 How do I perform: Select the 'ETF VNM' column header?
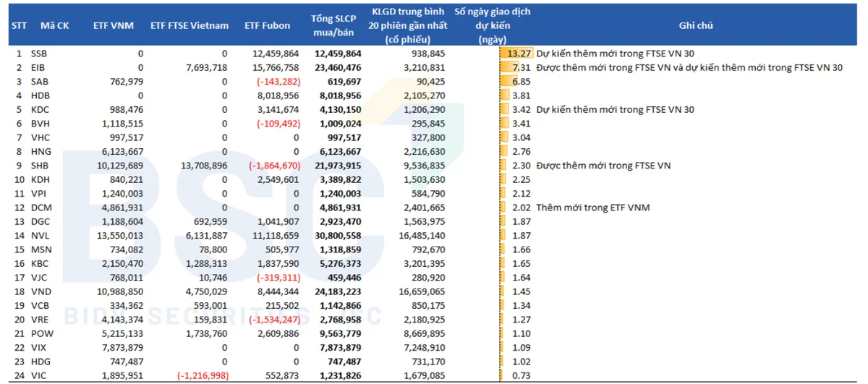pyautogui.click(x=113, y=25)
